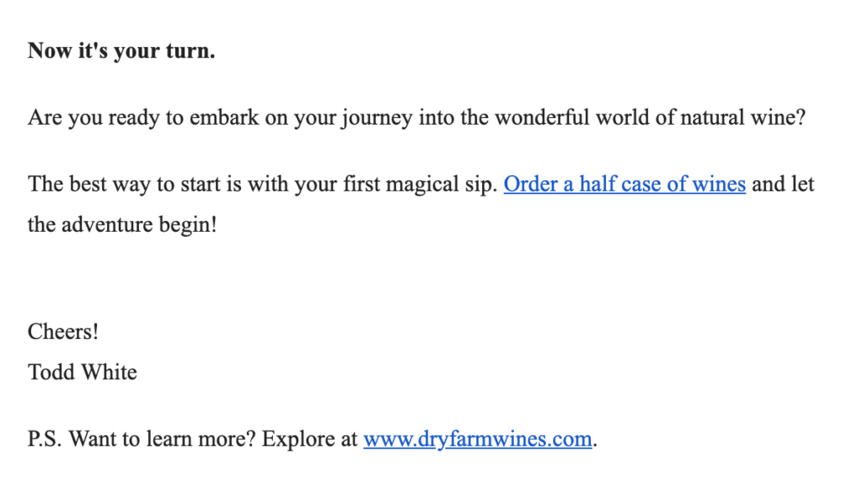Visit the www.dryfarmwines.com link
The width and height of the screenshot is (863, 504).
coord(478,439)
